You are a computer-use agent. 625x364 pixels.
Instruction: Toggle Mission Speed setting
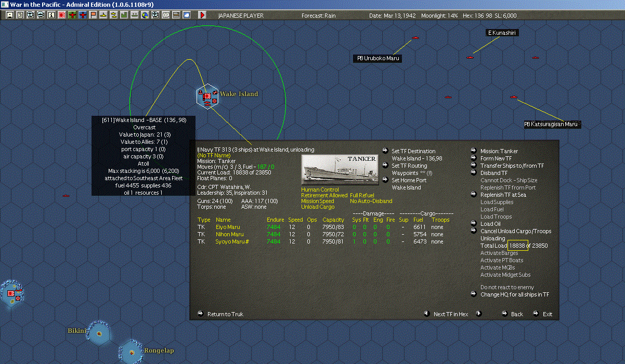click(318, 201)
